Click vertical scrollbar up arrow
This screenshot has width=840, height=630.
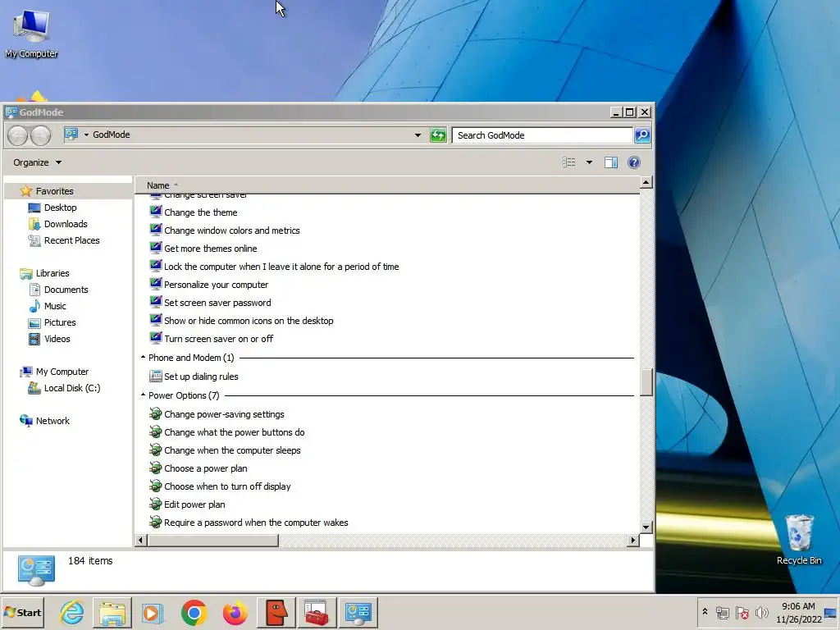(646, 183)
